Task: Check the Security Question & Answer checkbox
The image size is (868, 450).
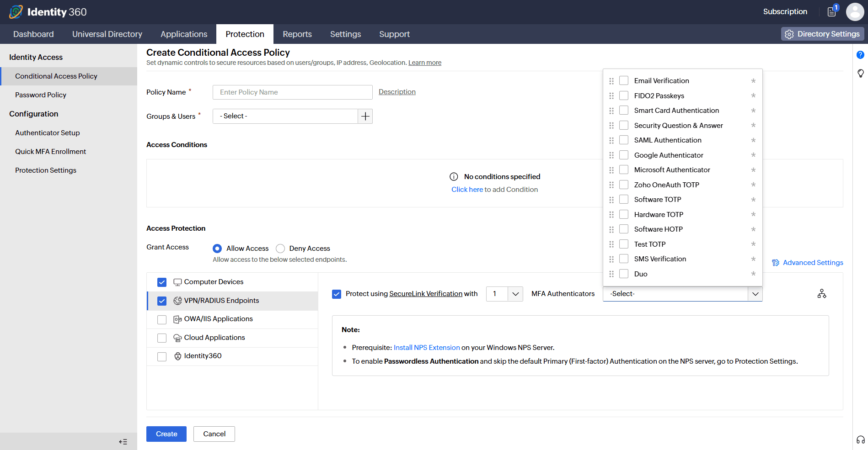Action: click(x=624, y=126)
